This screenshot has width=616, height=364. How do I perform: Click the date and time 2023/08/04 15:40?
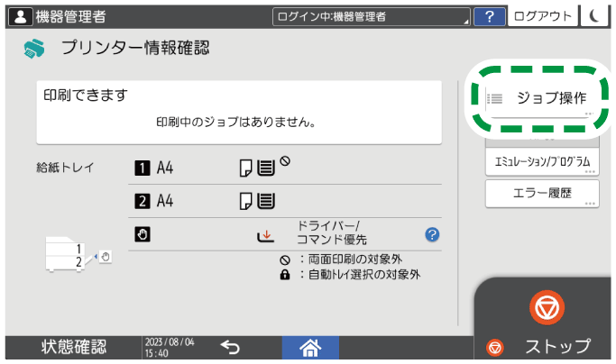pyautogui.click(x=170, y=348)
